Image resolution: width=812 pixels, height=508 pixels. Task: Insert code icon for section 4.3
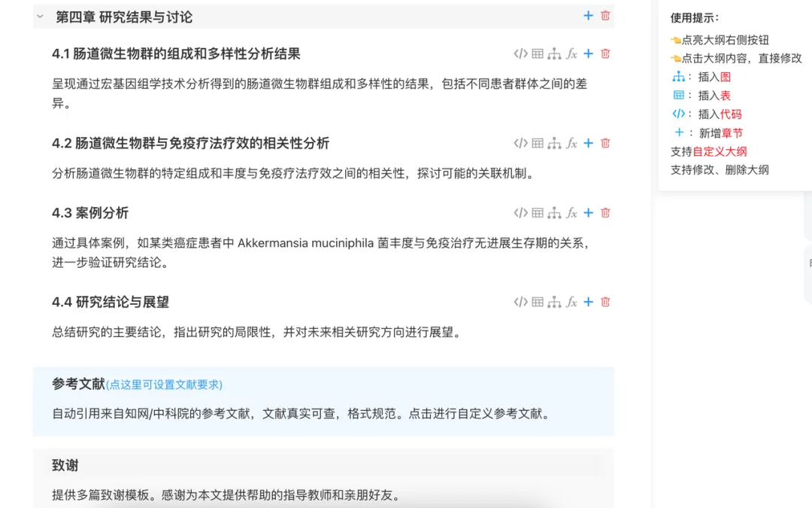pyautogui.click(x=520, y=213)
